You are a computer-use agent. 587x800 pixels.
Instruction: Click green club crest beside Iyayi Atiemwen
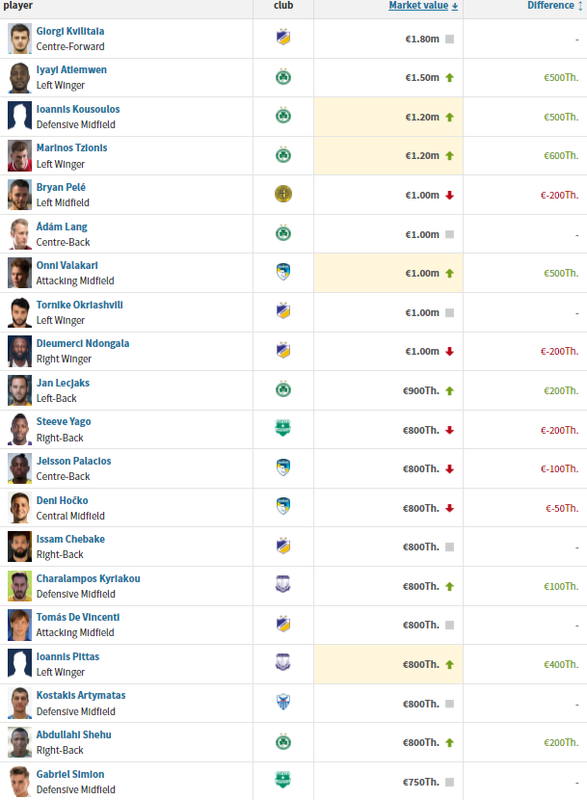283,77
